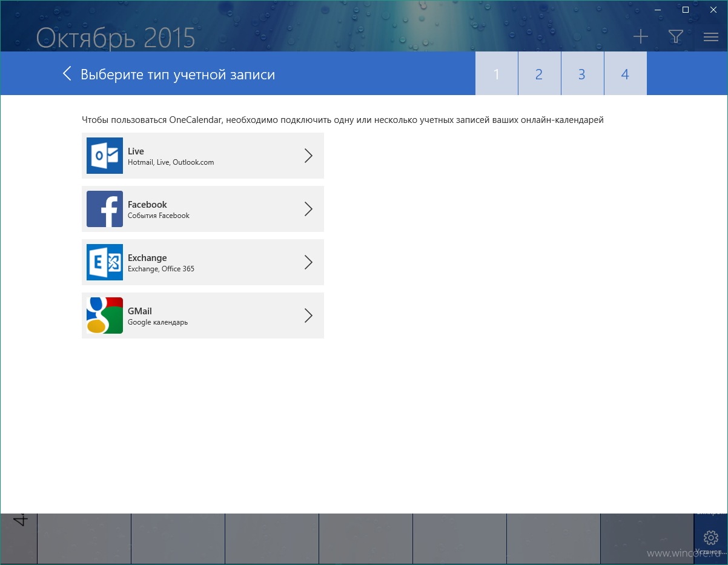728x565 pixels.
Task: Click the Outlook icon for Live account
Action: (x=105, y=156)
